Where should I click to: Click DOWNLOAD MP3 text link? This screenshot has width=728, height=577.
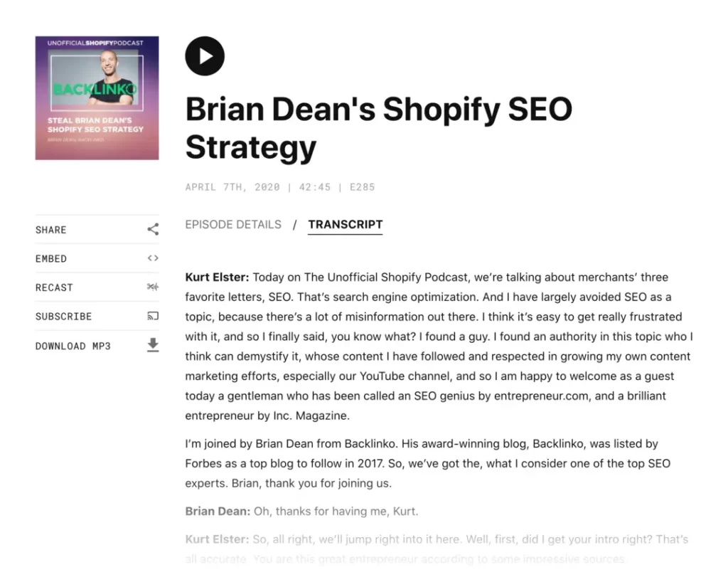pos(73,346)
